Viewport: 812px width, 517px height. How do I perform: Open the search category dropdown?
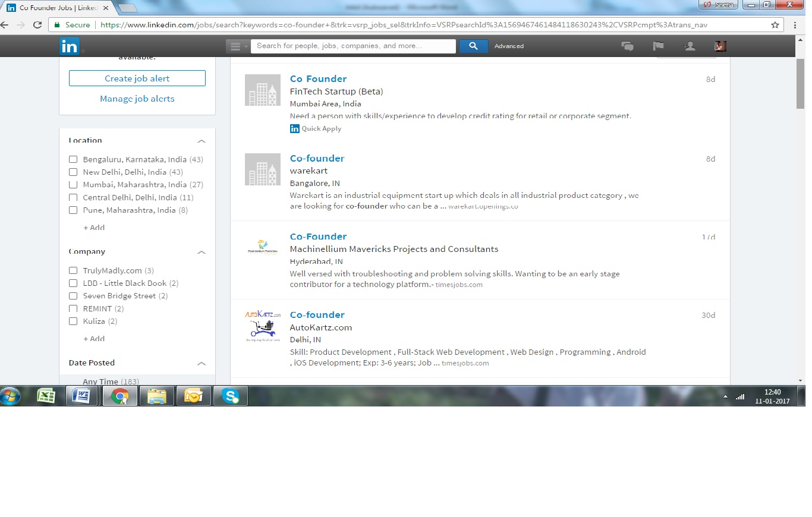tap(238, 46)
